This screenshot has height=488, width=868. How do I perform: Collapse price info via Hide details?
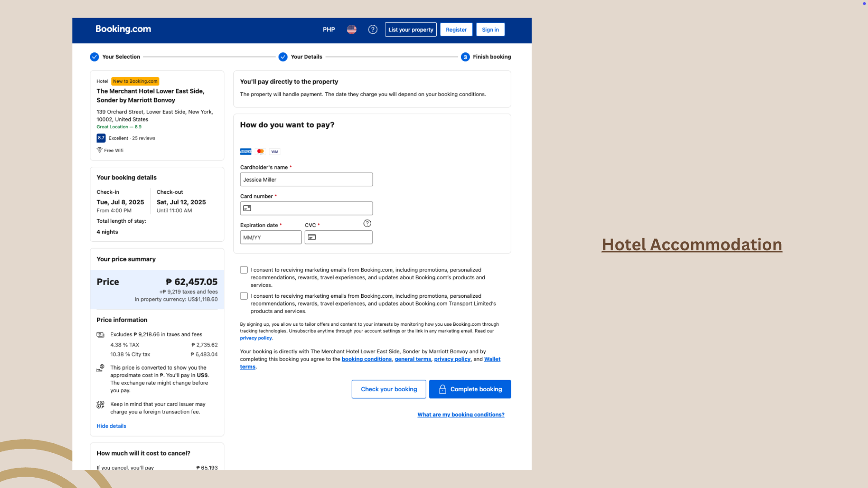coord(111,426)
